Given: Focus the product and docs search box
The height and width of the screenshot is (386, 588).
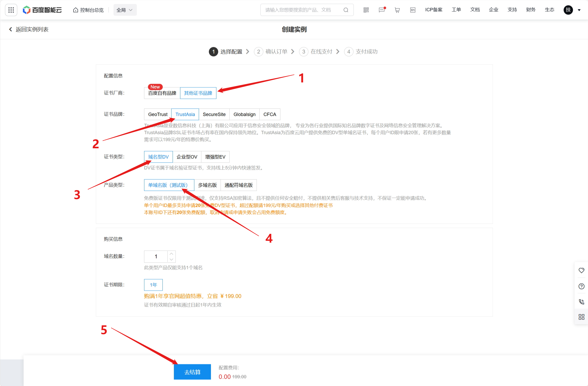Looking at the screenshot, I should click(307, 10).
